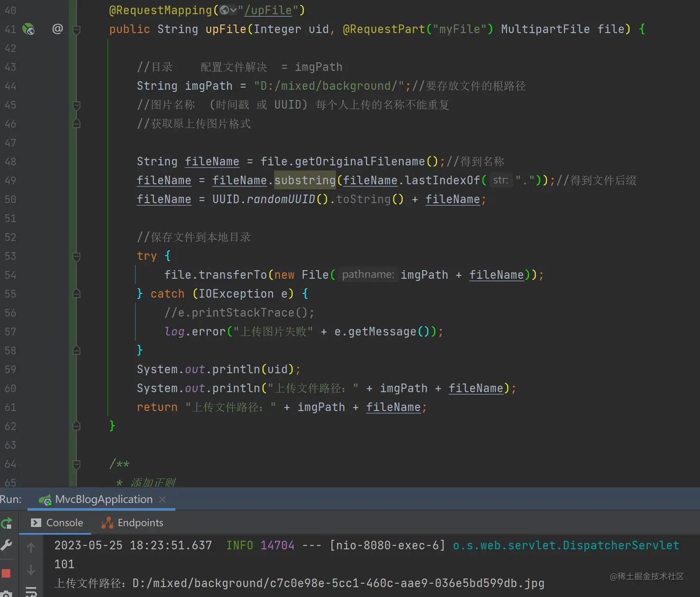Click the INFO log level in console
This screenshot has width=700, height=597.
(x=240, y=546)
